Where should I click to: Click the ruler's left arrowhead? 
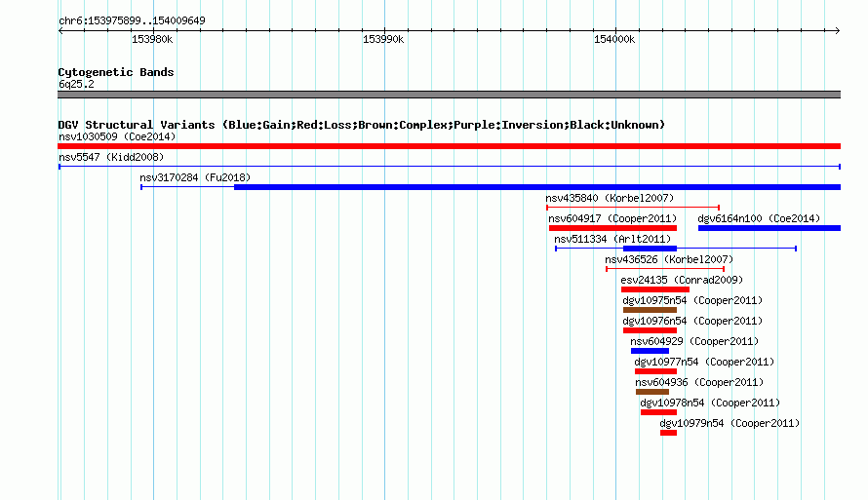(60, 30)
